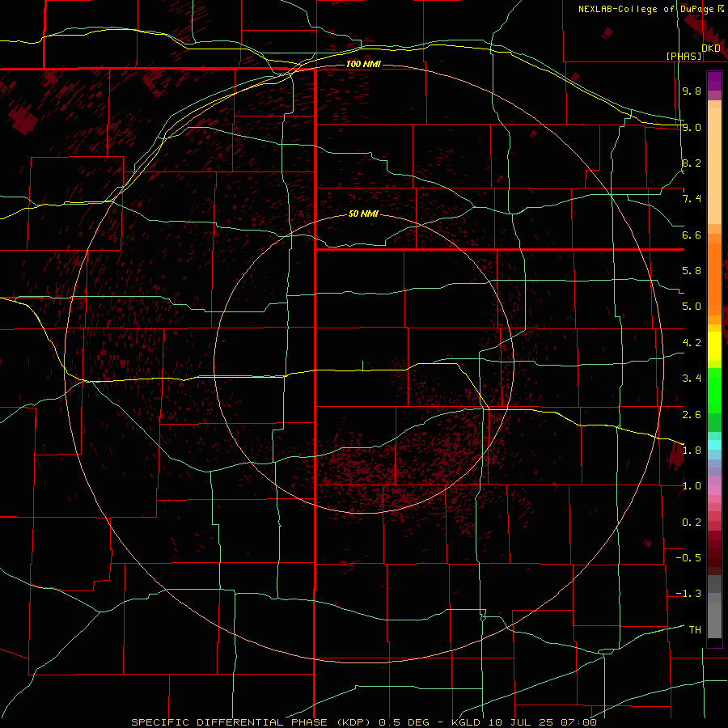The height and width of the screenshot is (728, 728).
Task: Click the 100 NMI range ring label
Action: tap(363, 64)
